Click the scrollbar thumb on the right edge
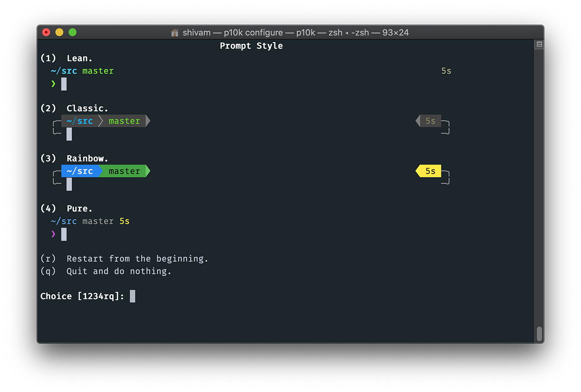581x392 pixels. click(539, 334)
